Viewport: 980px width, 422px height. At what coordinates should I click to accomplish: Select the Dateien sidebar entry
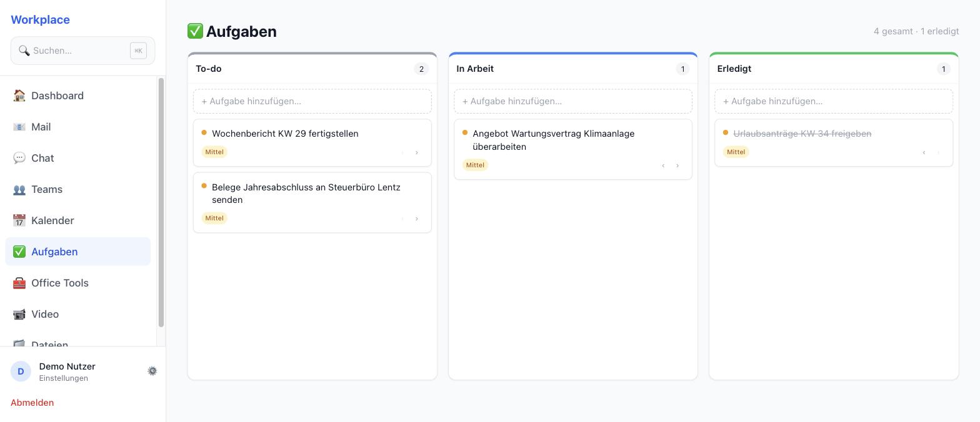coord(77,343)
